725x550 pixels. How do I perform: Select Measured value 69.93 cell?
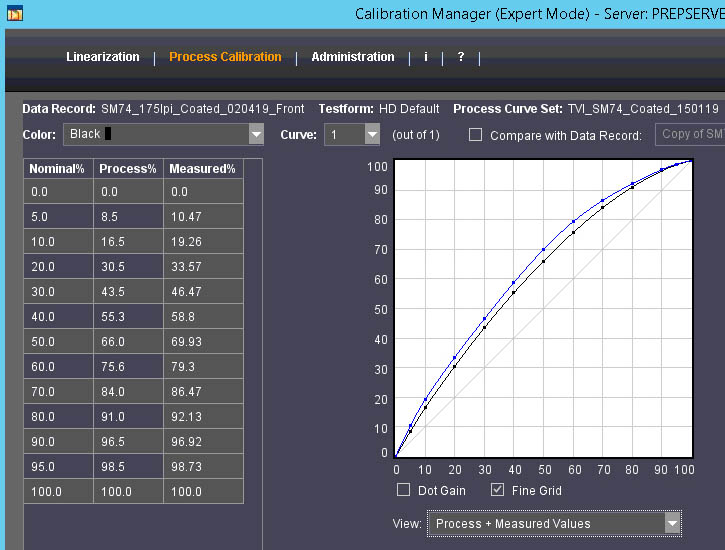(x=203, y=341)
